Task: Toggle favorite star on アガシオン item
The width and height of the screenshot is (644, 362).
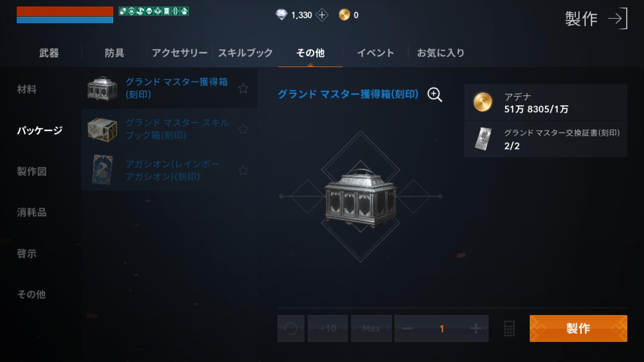Action: click(243, 171)
